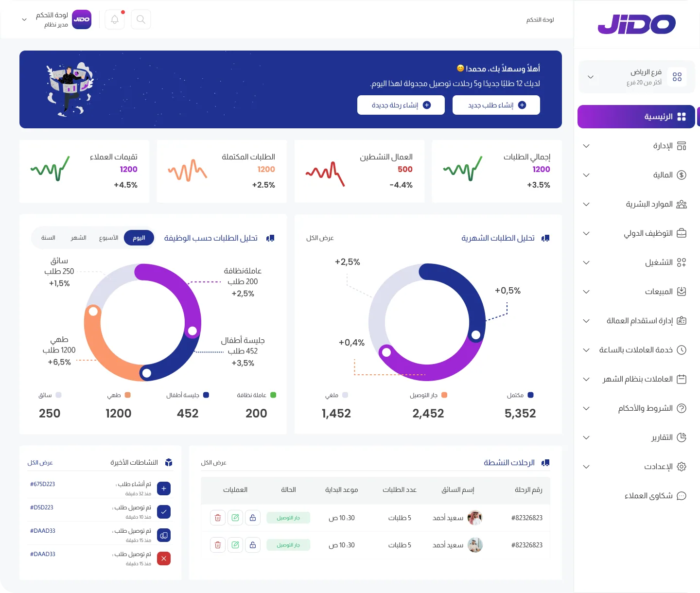Click the checkmark icon beside #D5D223 activity
Viewport: 700px width, 593px height.
[x=164, y=512]
